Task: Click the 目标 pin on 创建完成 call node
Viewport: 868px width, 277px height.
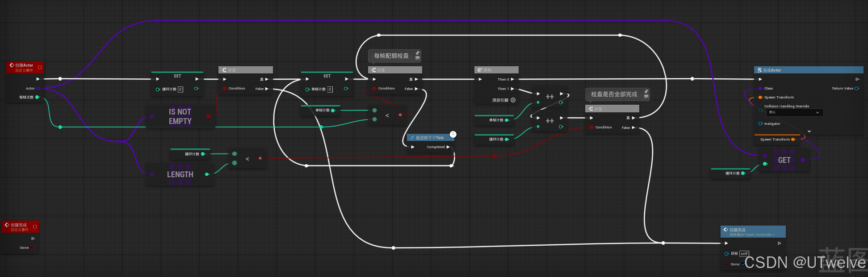Action: coord(726,254)
